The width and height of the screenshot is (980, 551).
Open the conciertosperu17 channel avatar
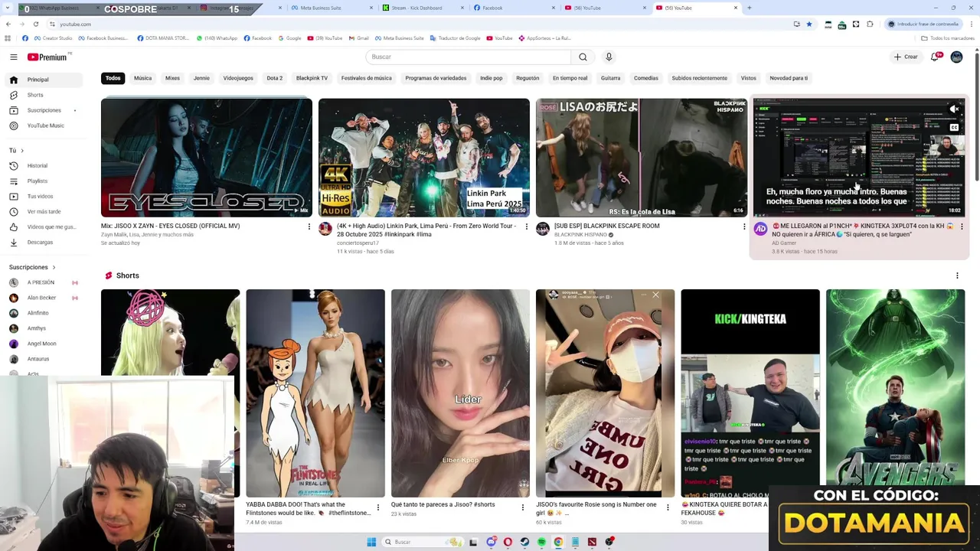pyautogui.click(x=325, y=229)
